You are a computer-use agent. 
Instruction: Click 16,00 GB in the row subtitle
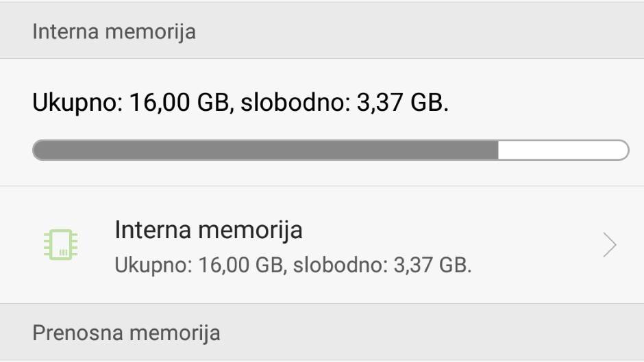(238, 265)
